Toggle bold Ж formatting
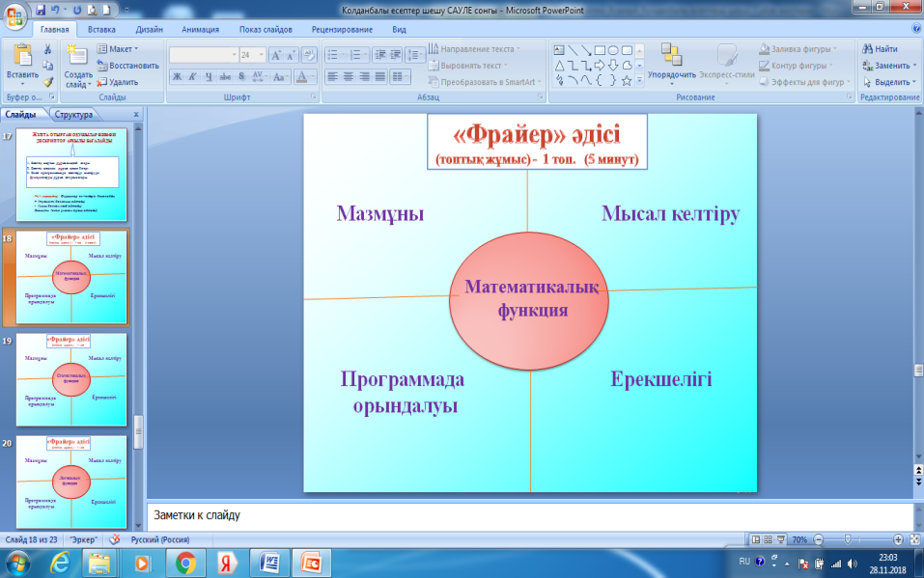924x578 pixels. coord(177,76)
